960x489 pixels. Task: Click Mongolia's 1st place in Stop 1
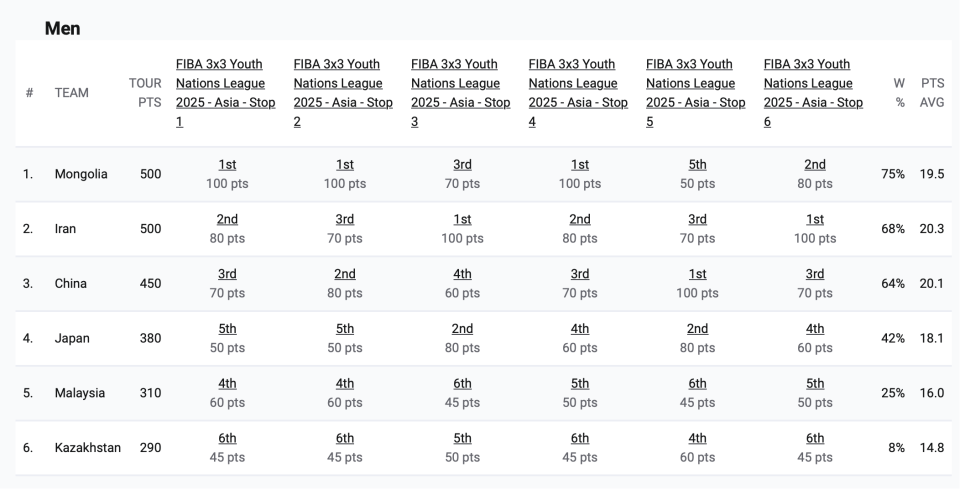click(x=227, y=165)
